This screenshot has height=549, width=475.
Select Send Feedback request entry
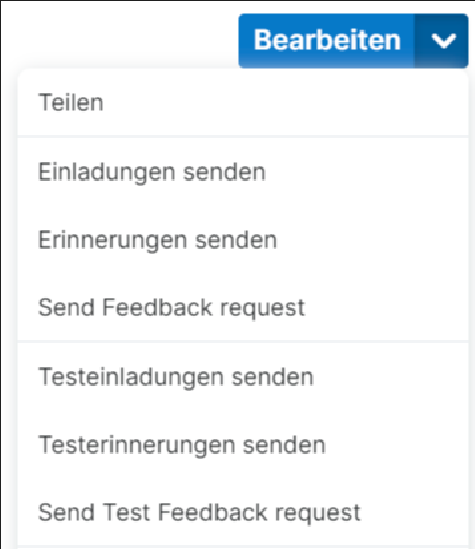click(x=243, y=307)
